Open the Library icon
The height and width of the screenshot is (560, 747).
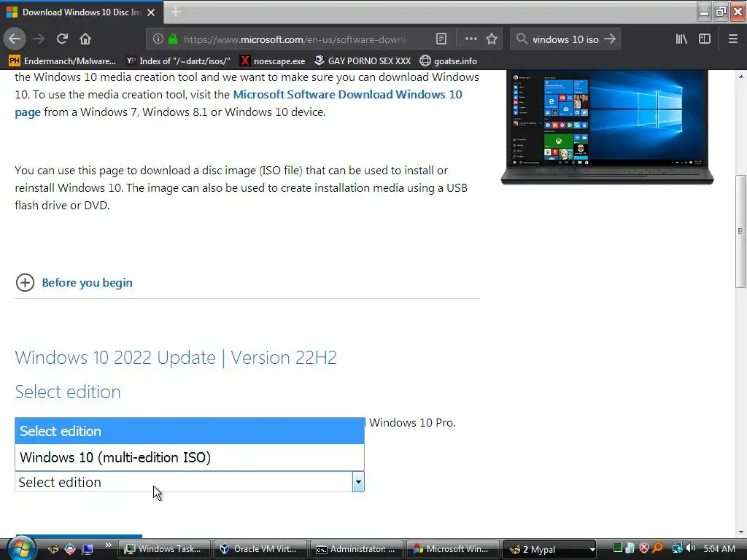point(681,39)
